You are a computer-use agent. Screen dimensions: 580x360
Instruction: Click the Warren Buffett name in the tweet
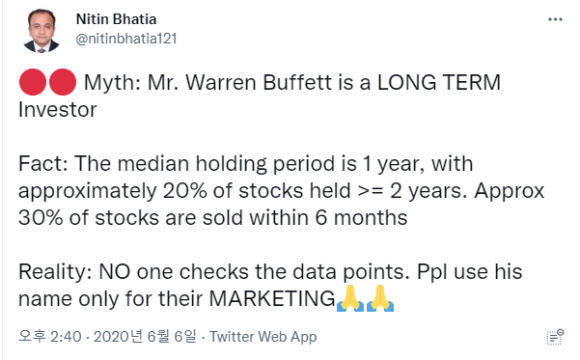click(x=258, y=83)
